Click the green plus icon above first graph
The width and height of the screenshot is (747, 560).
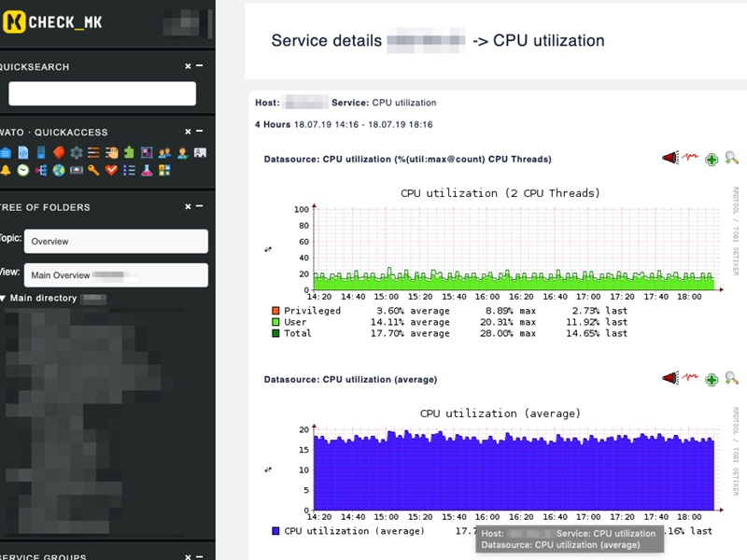(x=712, y=160)
